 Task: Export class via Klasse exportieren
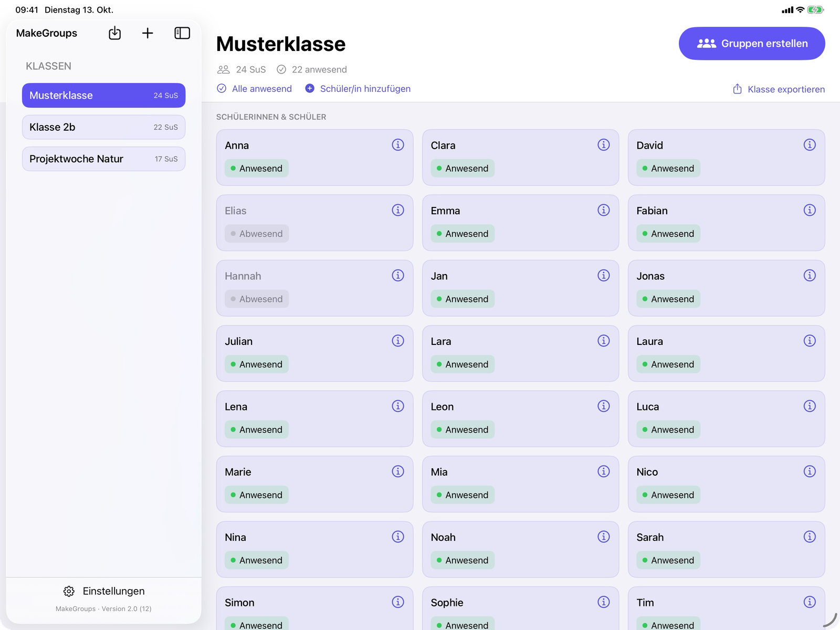click(x=779, y=89)
